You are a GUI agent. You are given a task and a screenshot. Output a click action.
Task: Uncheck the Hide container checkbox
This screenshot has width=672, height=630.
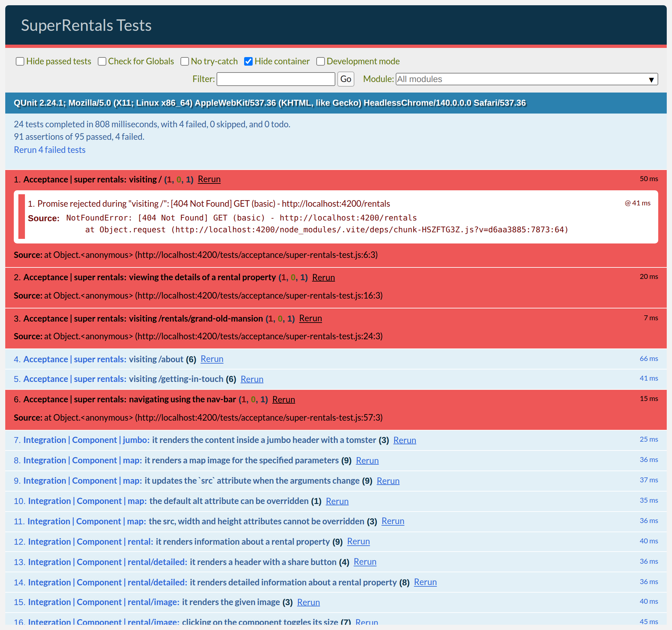pos(248,61)
